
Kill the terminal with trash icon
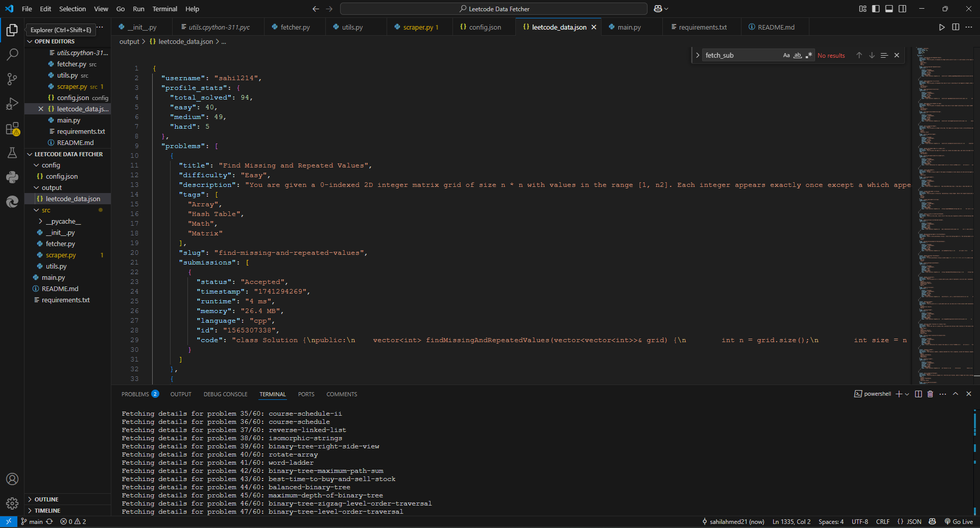click(x=930, y=394)
